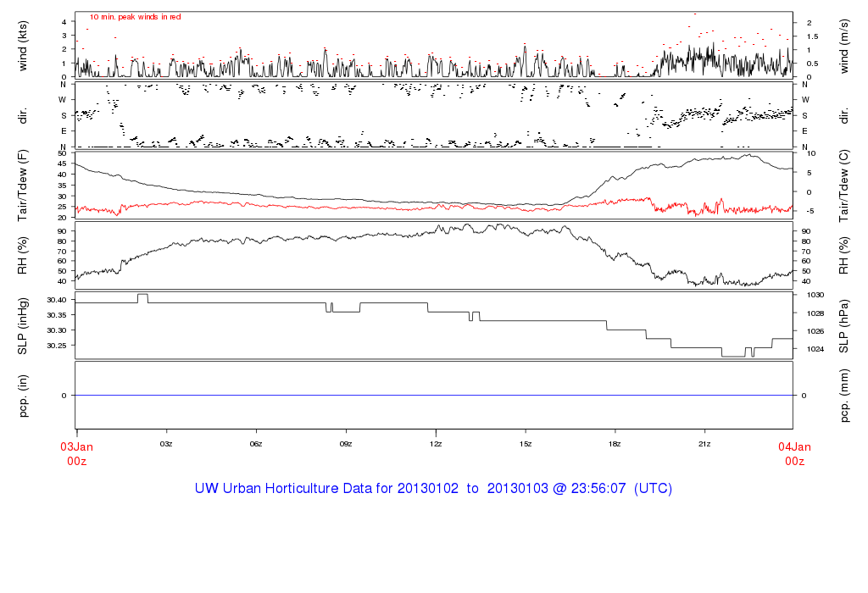
Task: Click the left RH (%) axis label
Action: click(23, 255)
